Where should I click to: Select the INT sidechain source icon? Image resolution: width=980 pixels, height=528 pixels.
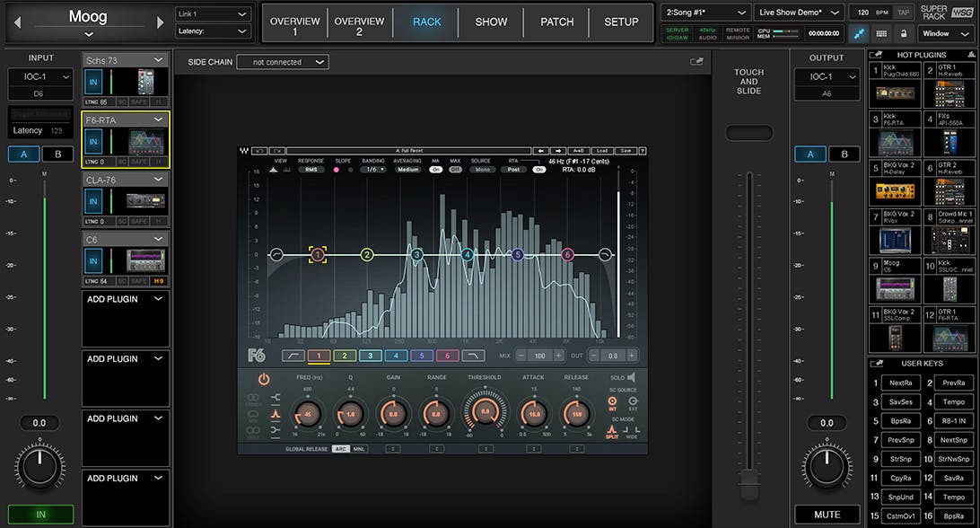click(612, 400)
